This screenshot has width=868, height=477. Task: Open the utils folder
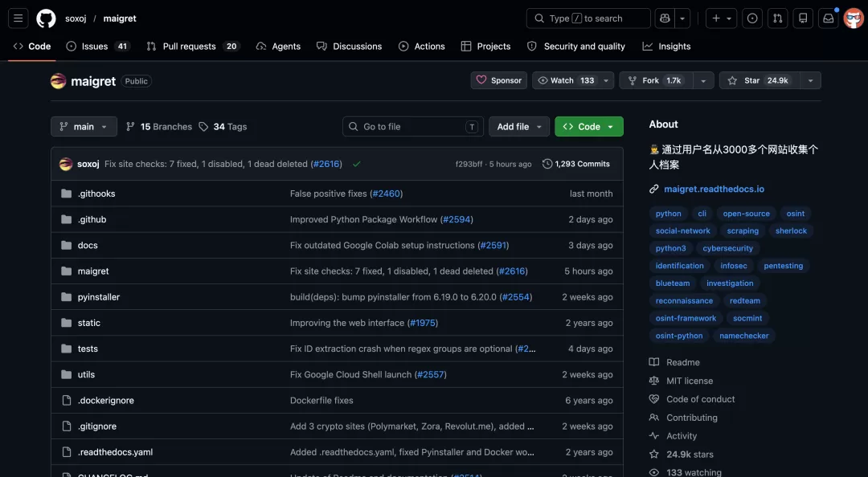[86, 375]
